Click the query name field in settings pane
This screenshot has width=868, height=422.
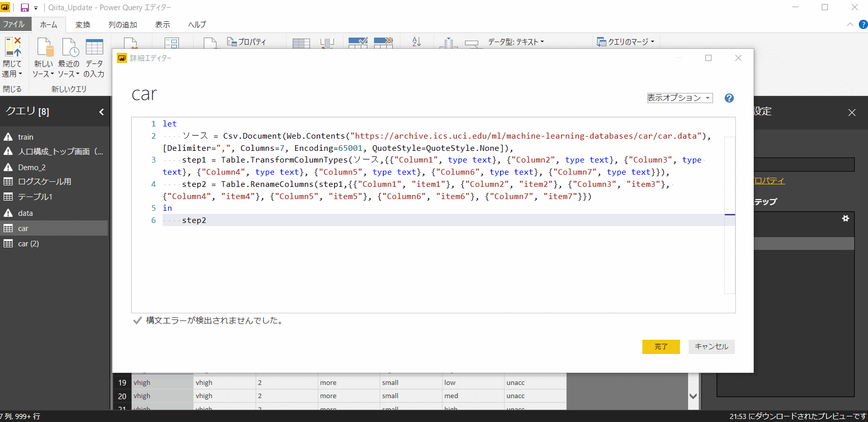coord(804,165)
